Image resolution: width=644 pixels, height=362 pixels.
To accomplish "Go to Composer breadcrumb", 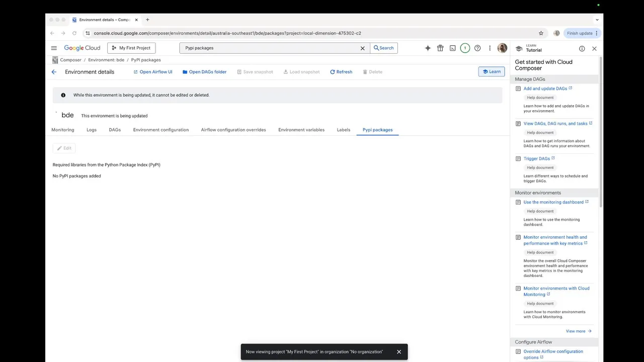I will [70, 60].
